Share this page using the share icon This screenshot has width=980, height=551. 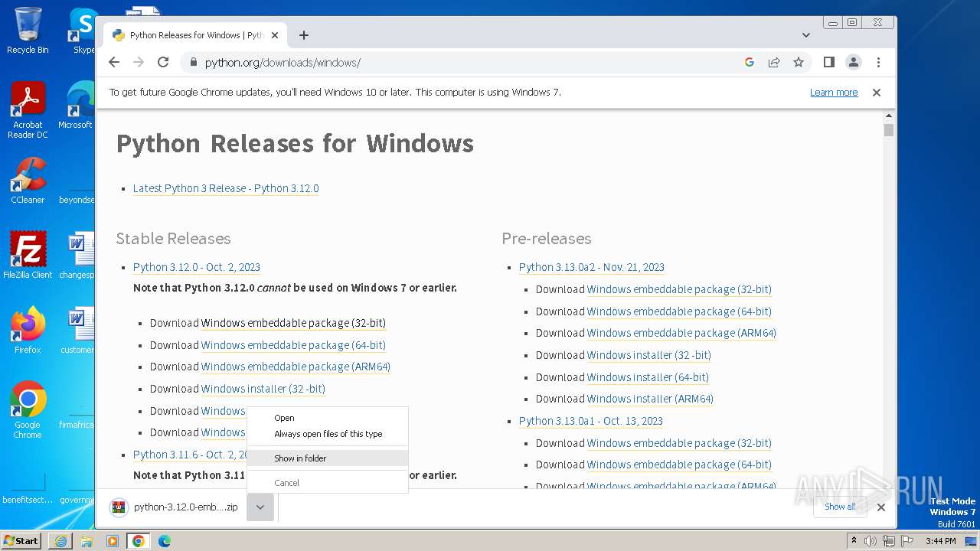tap(774, 62)
